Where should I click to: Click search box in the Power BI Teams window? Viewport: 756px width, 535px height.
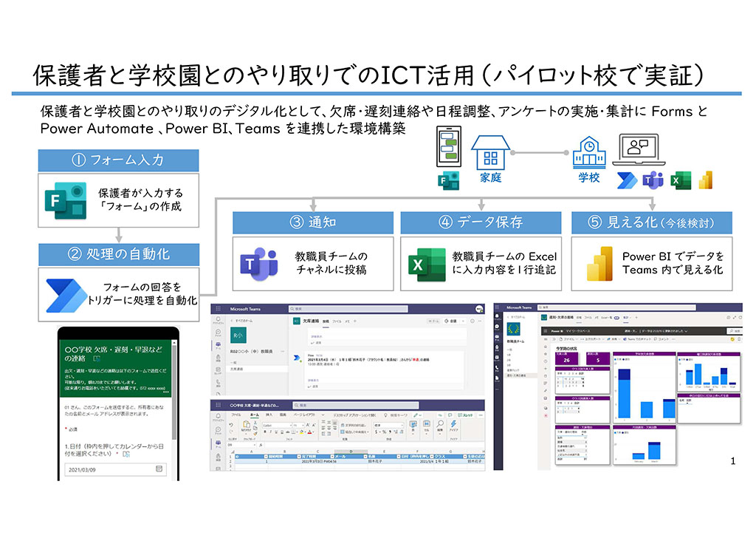click(x=616, y=307)
